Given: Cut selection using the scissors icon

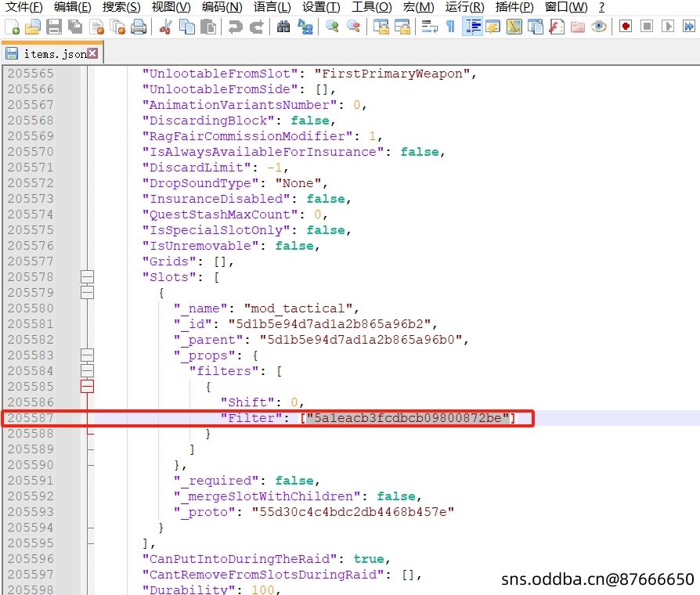Looking at the screenshot, I should coord(166,27).
